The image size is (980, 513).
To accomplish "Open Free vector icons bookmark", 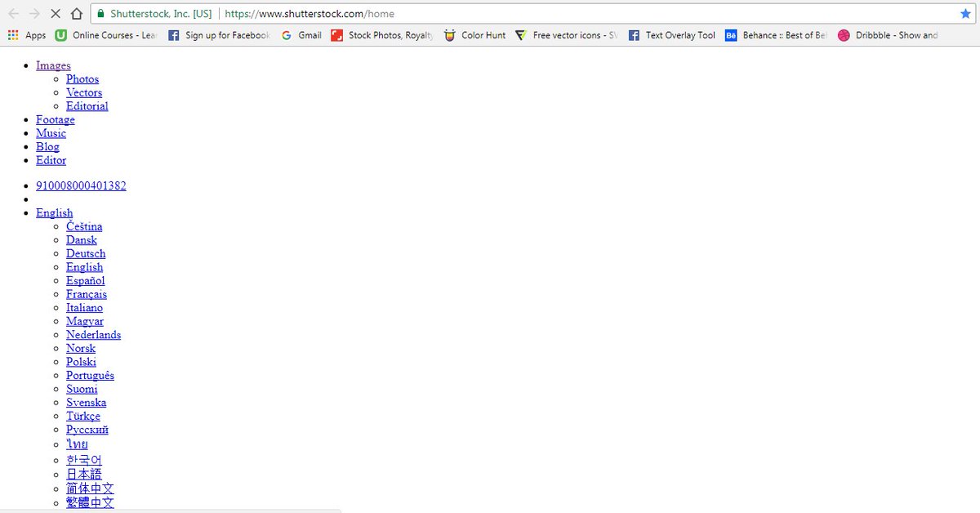I will tap(567, 35).
